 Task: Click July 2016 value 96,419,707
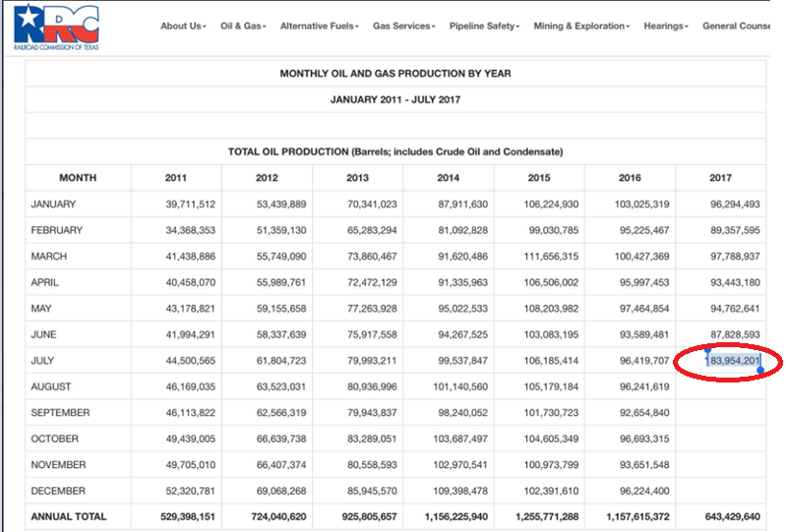pyautogui.click(x=644, y=361)
